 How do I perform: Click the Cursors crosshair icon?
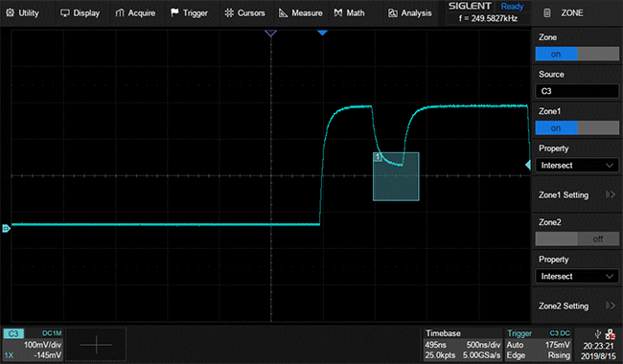pyautogui.click(x=229, y=13)
